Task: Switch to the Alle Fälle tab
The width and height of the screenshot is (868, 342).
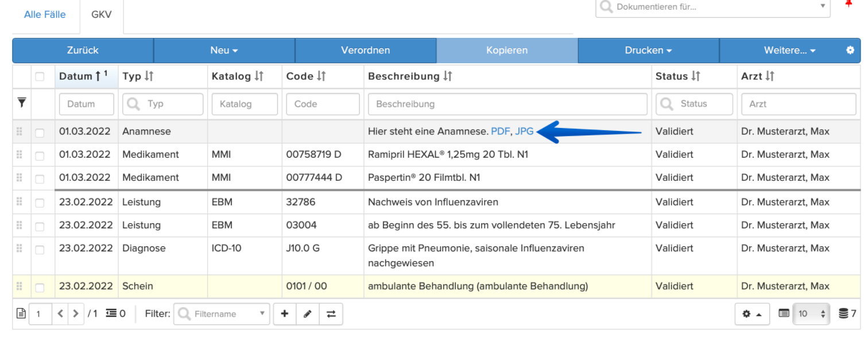Action: click(45, 14)
